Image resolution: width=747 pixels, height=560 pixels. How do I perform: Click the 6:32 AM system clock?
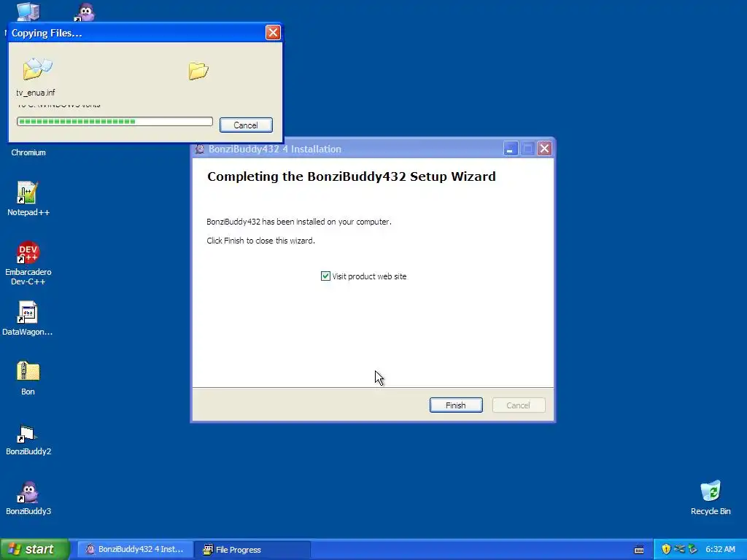point(720,549)
